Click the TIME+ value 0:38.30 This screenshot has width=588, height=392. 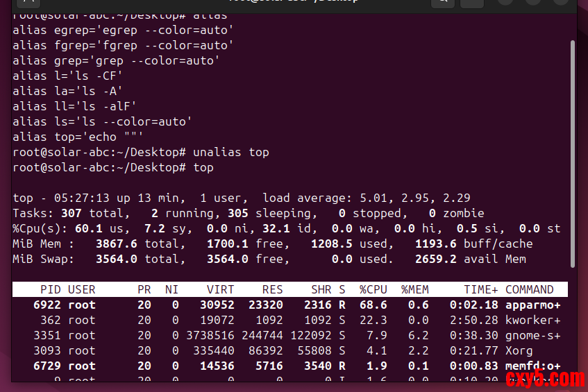click(x=473, y=335)
